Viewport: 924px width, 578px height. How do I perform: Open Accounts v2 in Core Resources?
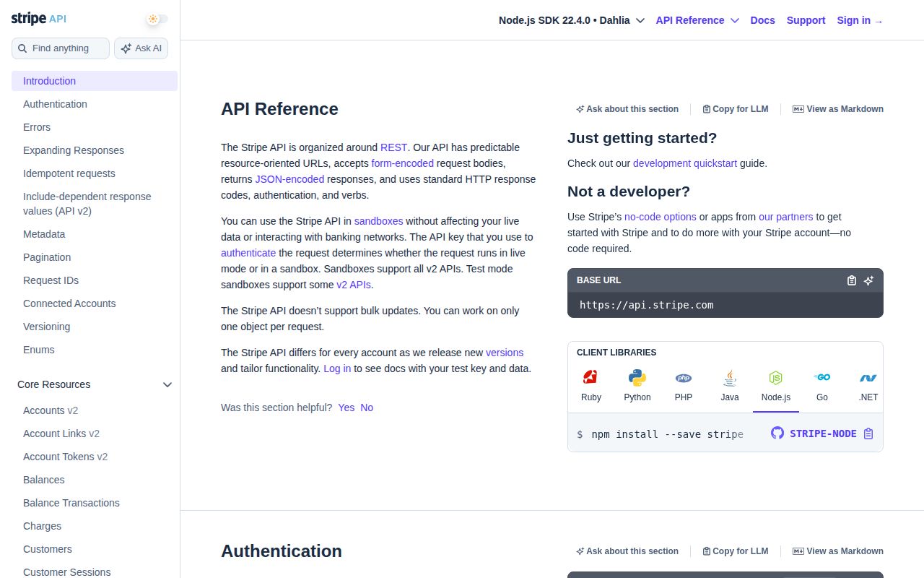(51, 410)
